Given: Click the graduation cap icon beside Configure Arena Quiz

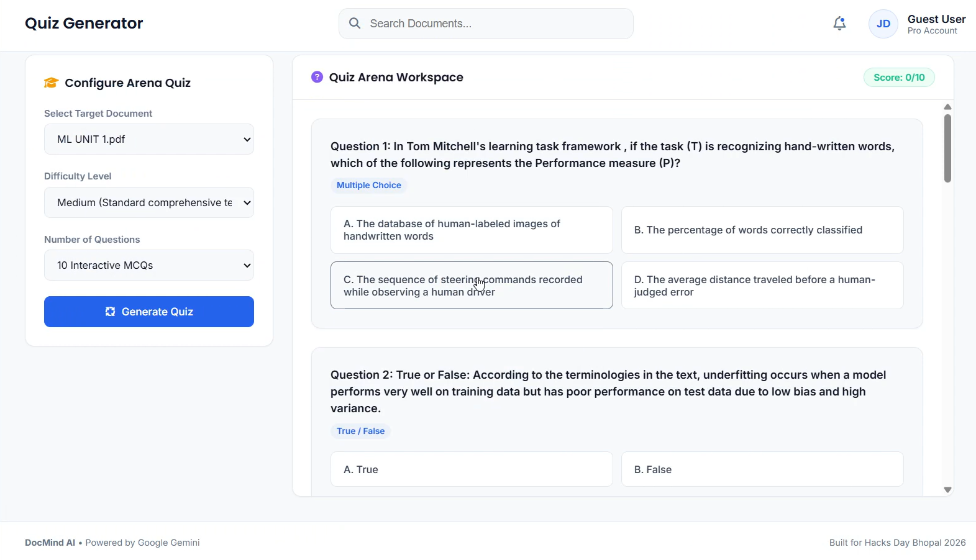Looking at the screenshot, I should click(x=51, y=83).
